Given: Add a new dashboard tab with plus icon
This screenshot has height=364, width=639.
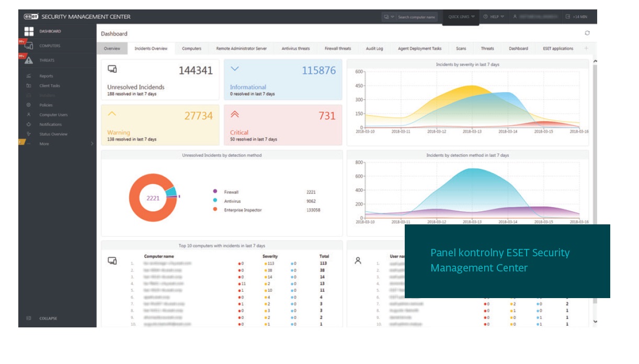Looking at the screenshot, I should (x=586, y=48).
